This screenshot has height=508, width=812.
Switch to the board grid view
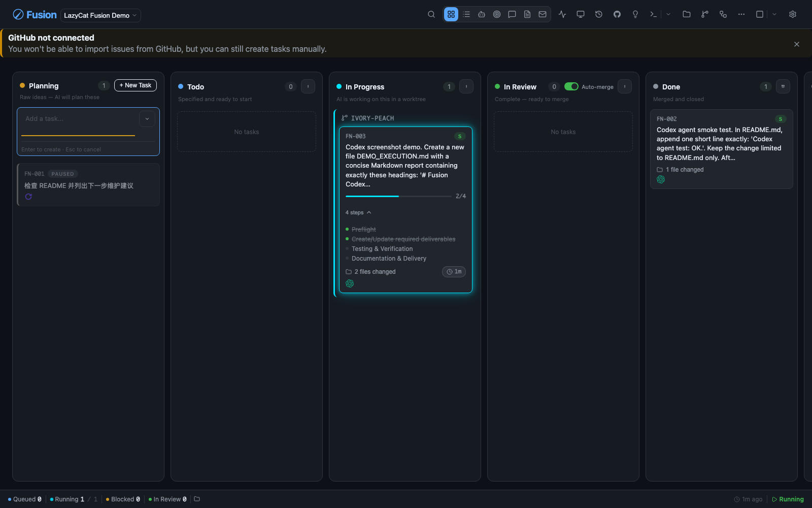[451, 14]
